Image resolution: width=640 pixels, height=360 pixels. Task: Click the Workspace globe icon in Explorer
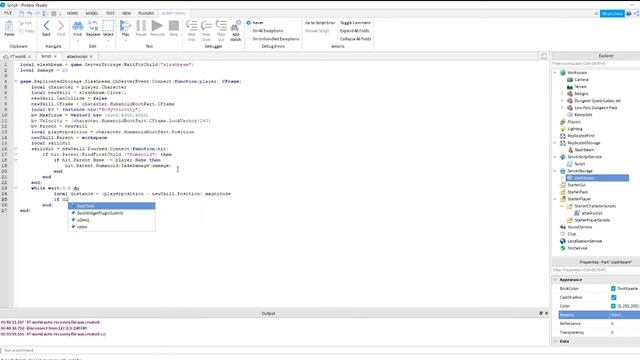pyautogui.click(x=563, y=73)
